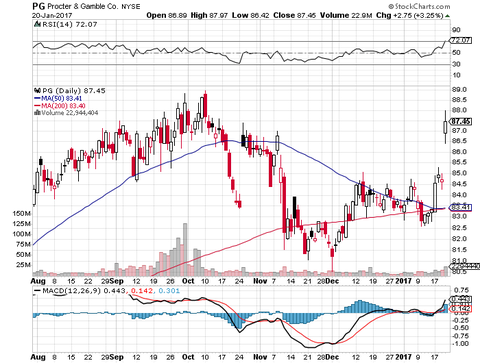Click the red 0.142 signal legend value
The height and width of the screenshot is (363, 480).
tap(142, 291)
